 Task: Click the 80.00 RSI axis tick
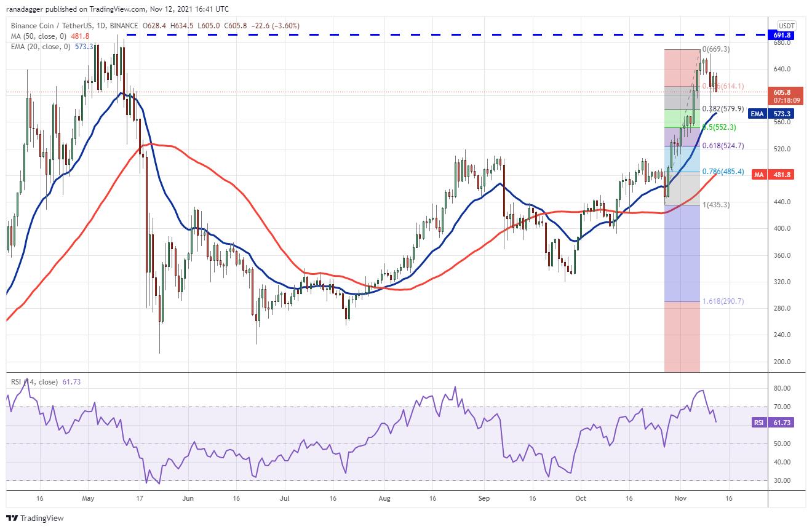(784, 389)
